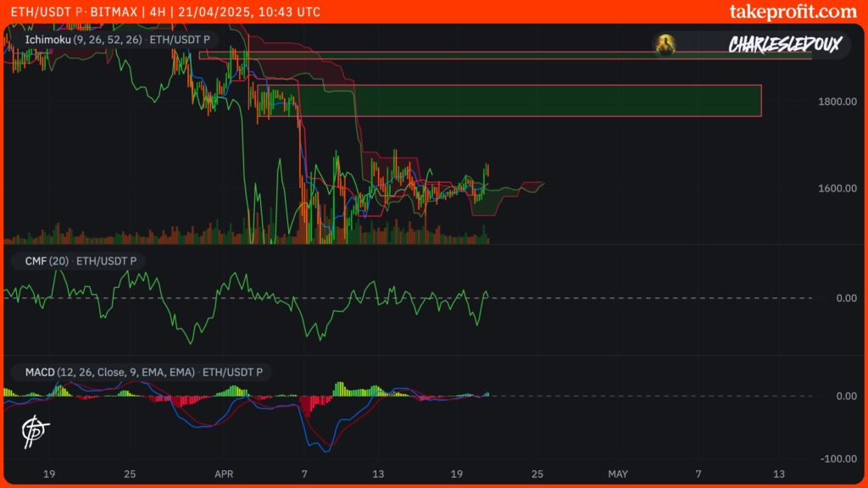
Task: Click the 1800.00 price level label
Action: (x=838, y=99)
